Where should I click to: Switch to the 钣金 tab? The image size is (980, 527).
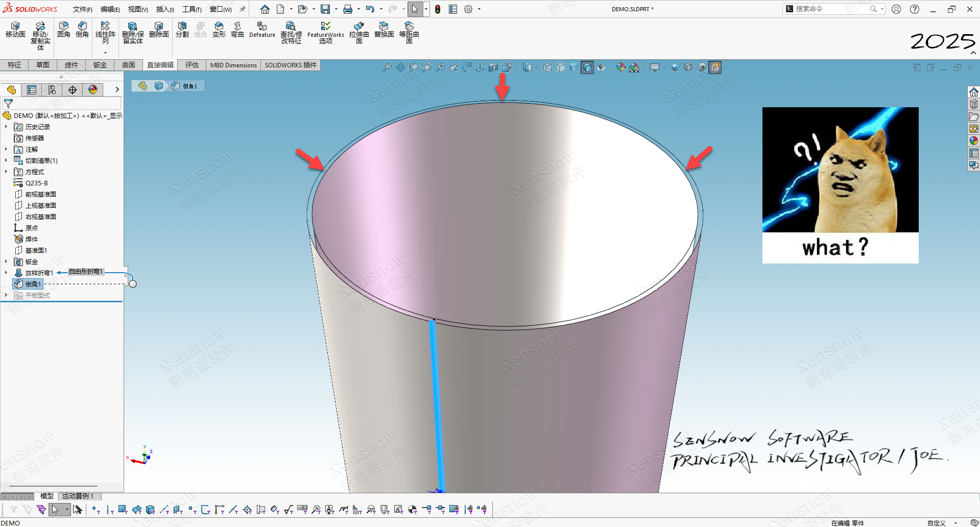click(100, 65)
